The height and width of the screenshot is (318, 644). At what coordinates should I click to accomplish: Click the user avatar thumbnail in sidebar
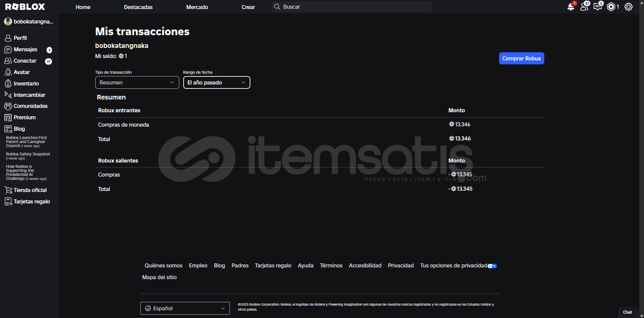click(x=8, y=21)
